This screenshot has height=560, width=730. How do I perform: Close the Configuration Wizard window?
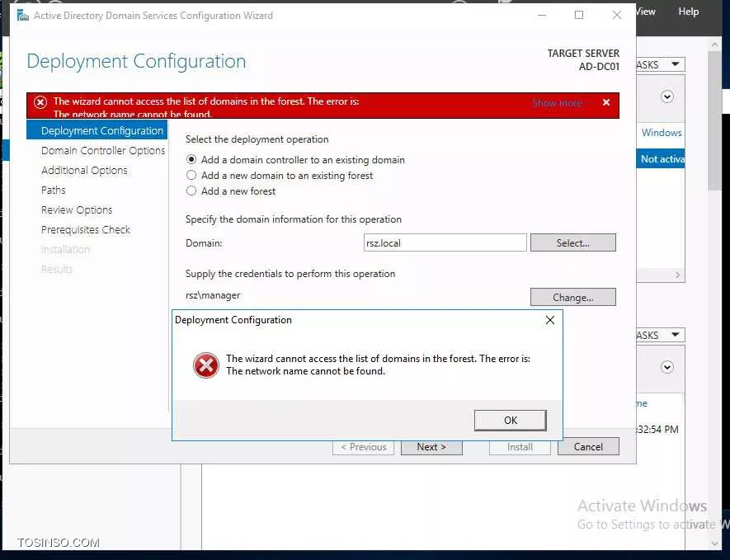pyautogui.click(x=616, y=15)
